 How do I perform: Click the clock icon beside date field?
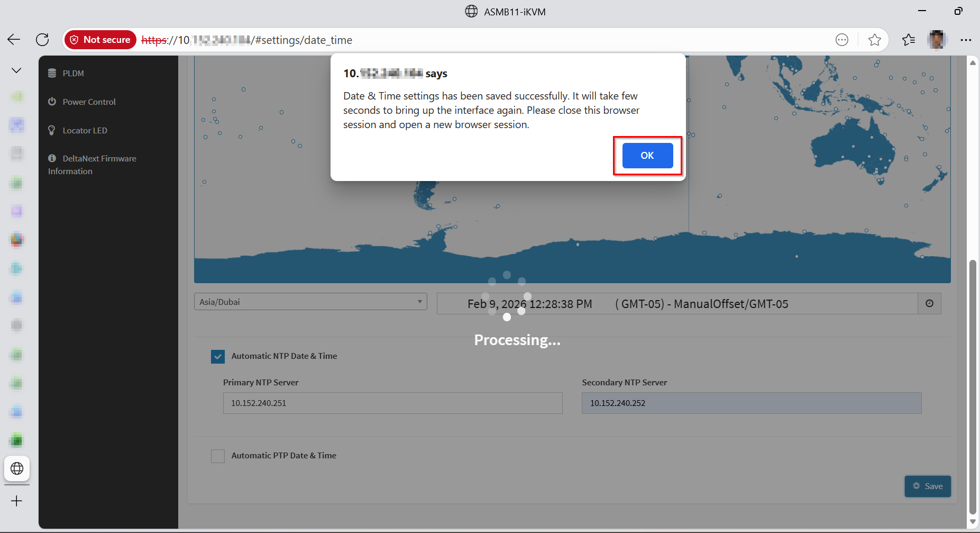[x=929, y=304]
